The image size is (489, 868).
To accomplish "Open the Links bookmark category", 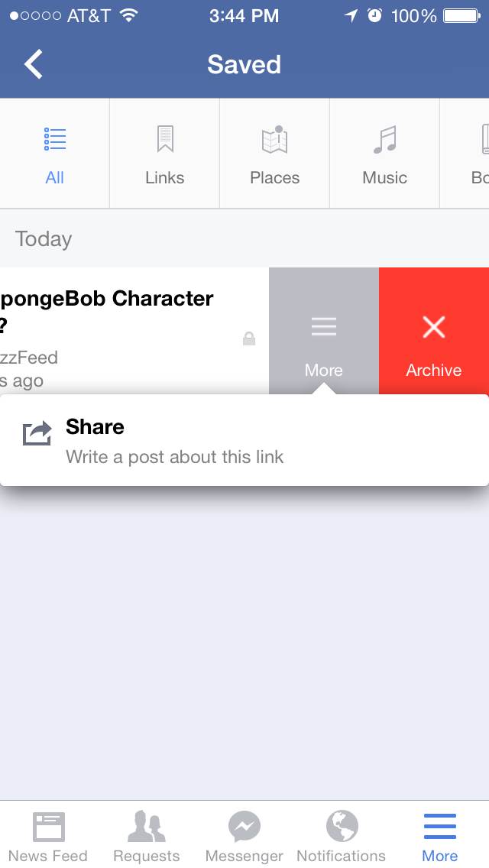I will [x=164, y=154].
